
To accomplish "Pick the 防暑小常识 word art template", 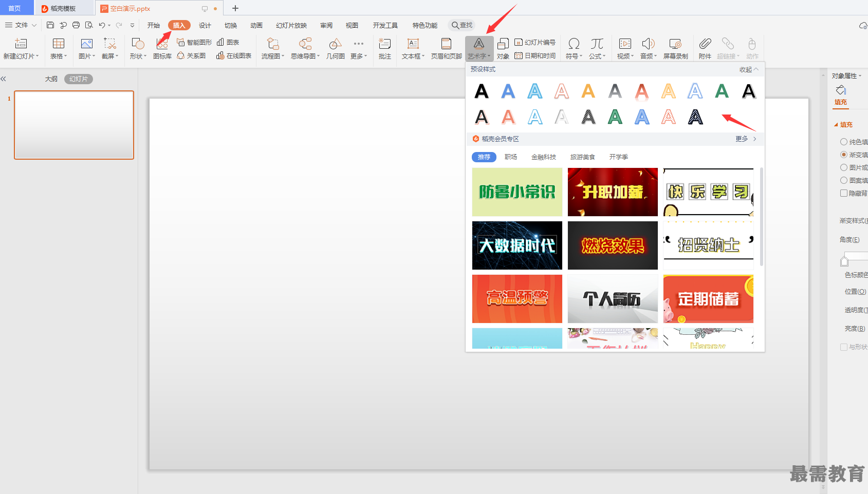I will (517, 192).
